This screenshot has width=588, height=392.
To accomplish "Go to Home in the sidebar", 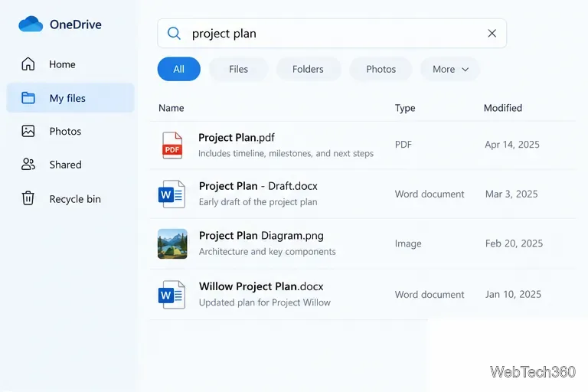I will tap(62, 64).
